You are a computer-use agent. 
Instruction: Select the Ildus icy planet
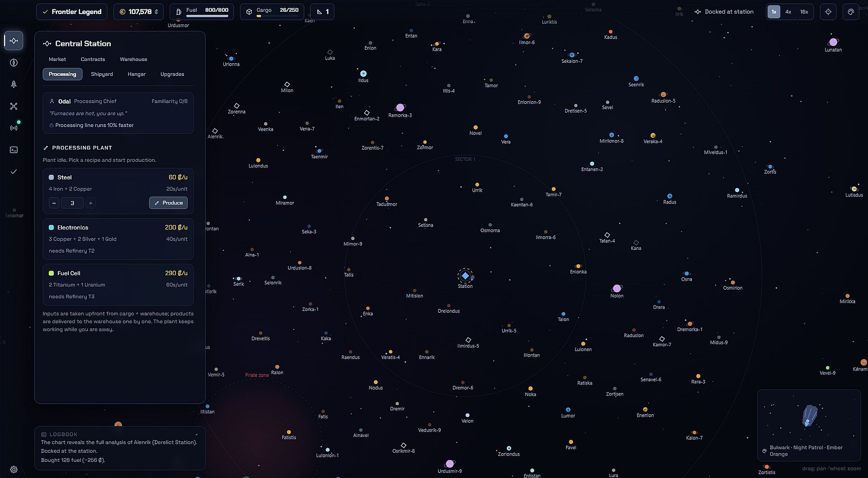pos(363,74)
